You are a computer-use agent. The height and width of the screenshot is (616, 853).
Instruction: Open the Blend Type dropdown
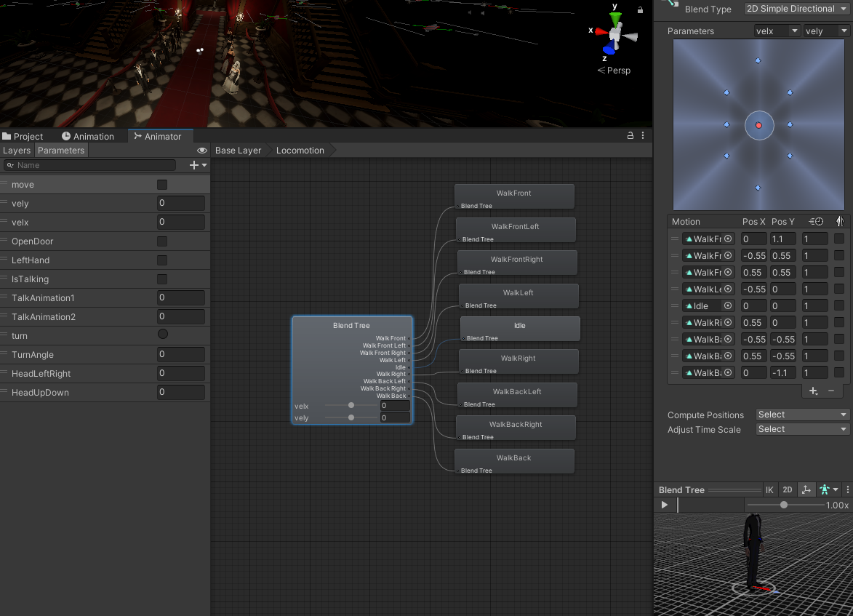[796, 9]
